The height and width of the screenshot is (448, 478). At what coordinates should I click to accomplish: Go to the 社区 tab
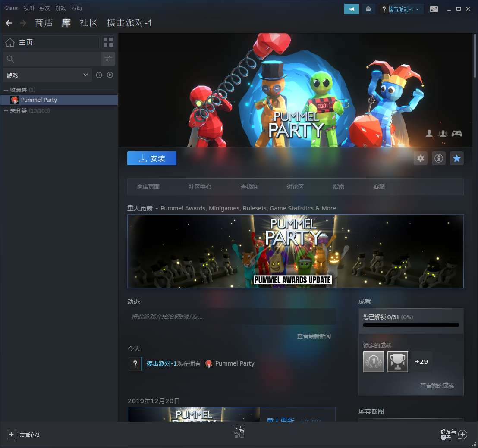tap(88, 23)
